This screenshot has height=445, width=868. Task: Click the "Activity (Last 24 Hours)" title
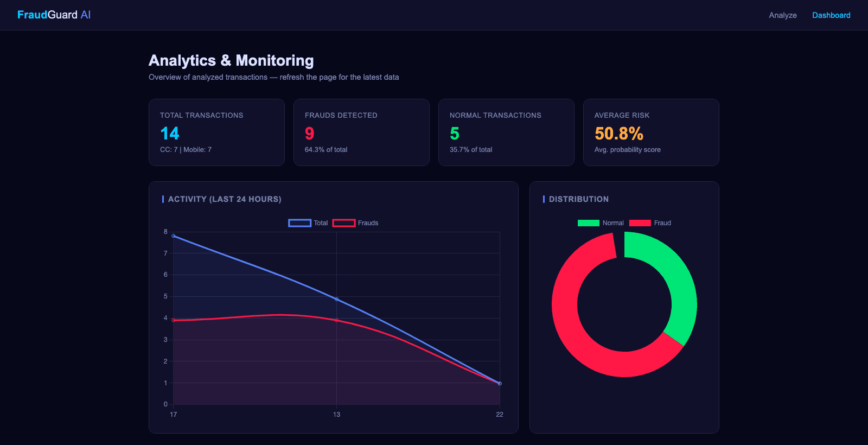pyautogui.click(x=225, y=199)
